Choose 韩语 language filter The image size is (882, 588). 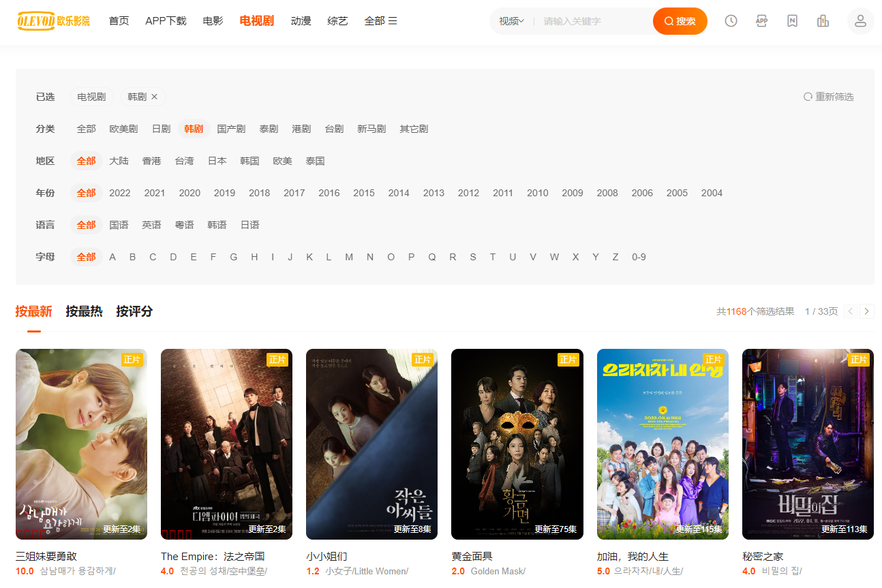click(x=217, y=225)
